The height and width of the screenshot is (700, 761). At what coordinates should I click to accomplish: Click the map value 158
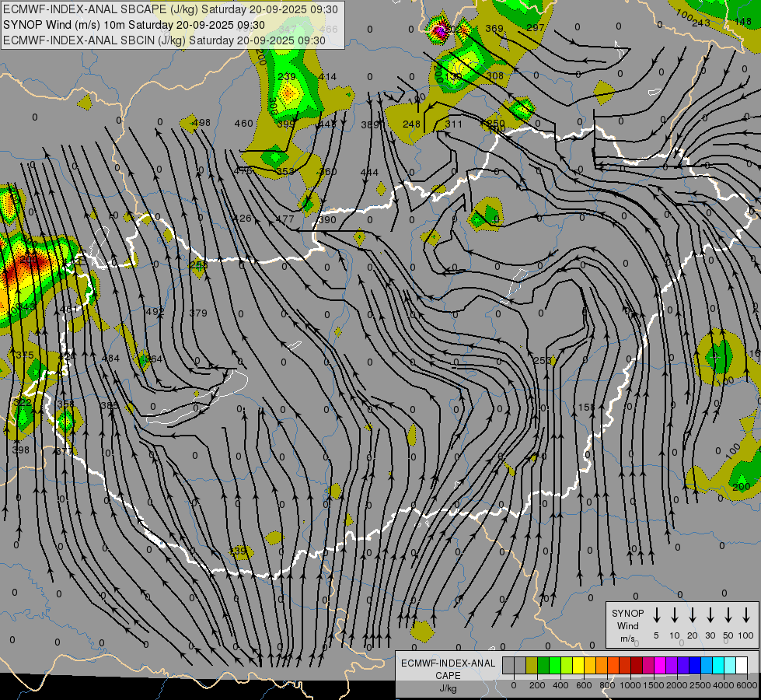click(586, 407)
